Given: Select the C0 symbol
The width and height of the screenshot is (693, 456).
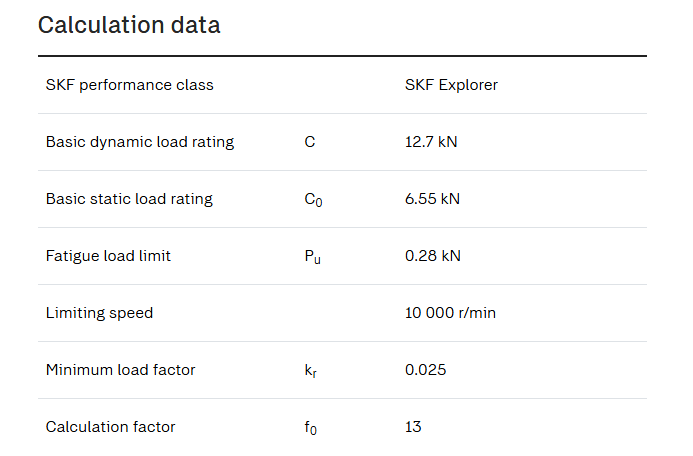Looking at the screenshot, I should 313,200.
